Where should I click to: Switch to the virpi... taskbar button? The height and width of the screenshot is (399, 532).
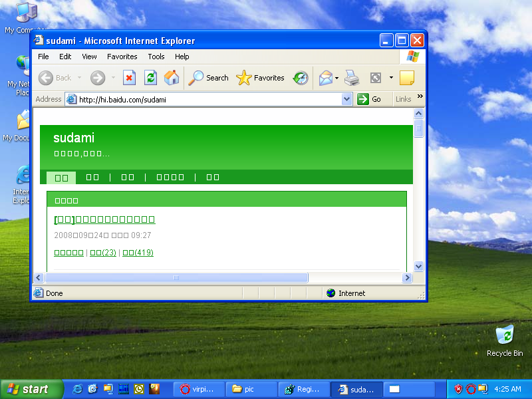(199, 389)
